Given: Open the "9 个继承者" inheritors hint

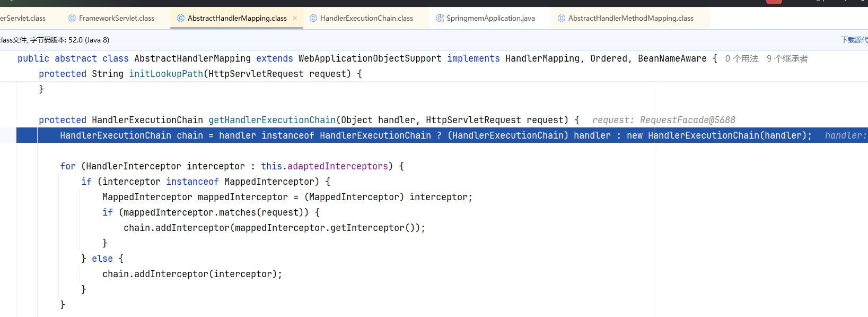Looking at the screenshot, I should pos(787,58).
